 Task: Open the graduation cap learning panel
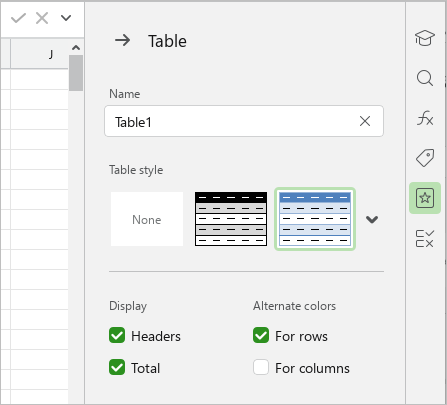point(425,38)
